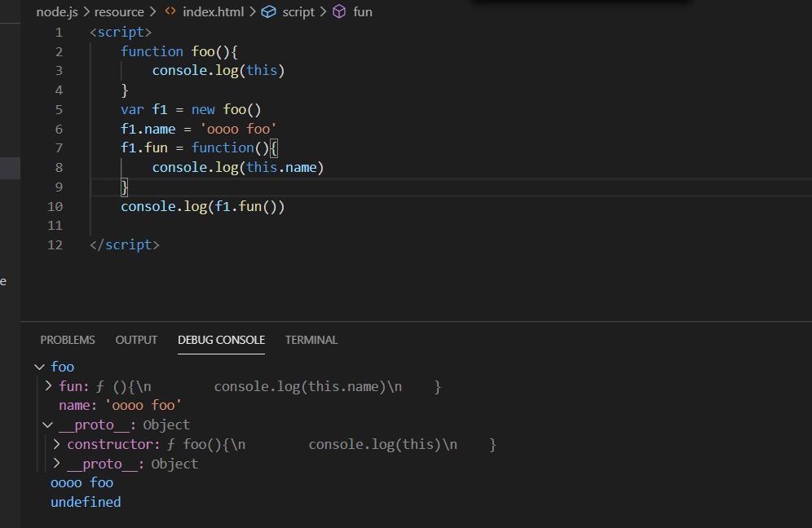Viewport: 812px width, 528px height.
Task: Select the script breadcrumb label
Action: tap(298, 11)
